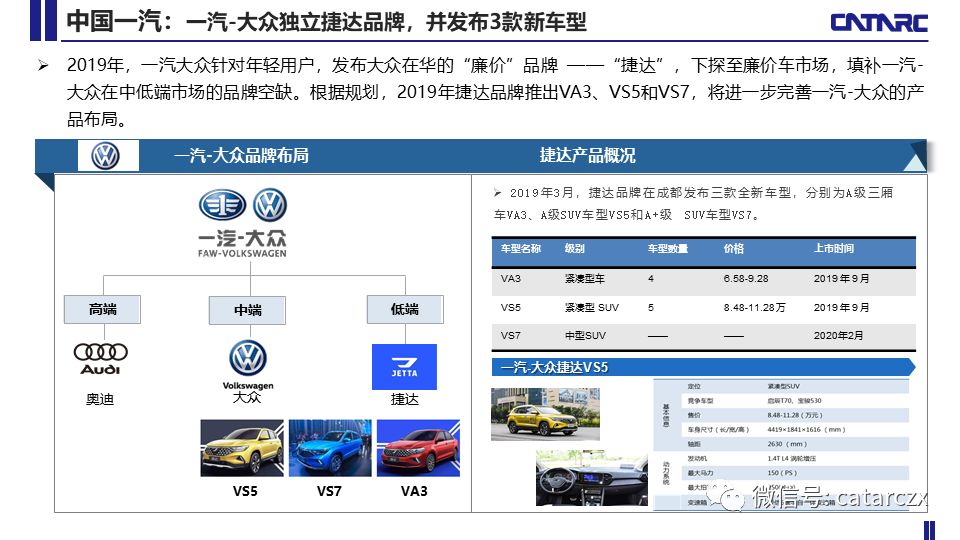Image resolution: width=960 pixels, height=540 pixels.
Task: Click the 2020年2月 launch date cell
Action: click(838, 336)
